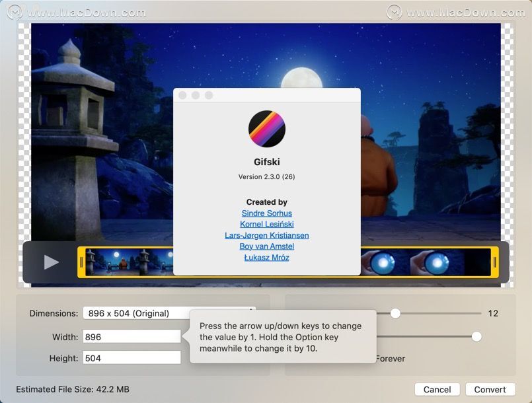Image resolution: width=532 pixels, height=403 pixels.
Task: Click the Estimated File Size: 42.2 MB text
Action: click(x=73, y=389)
